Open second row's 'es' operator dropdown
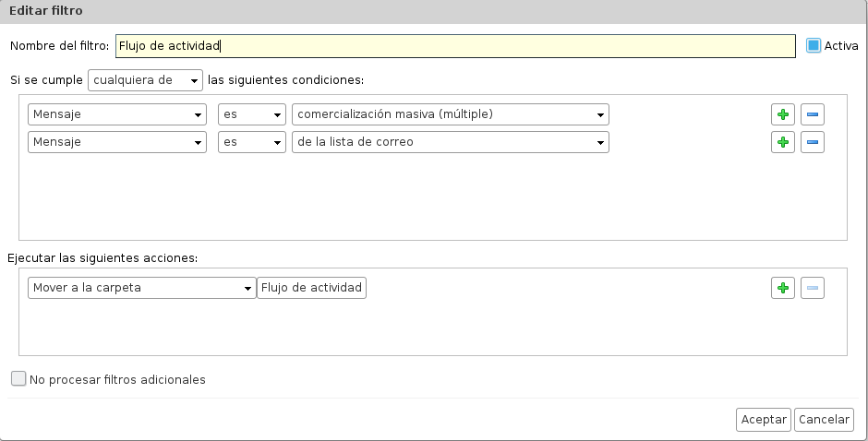The height and width of the screenshot is (441, 868). click(x=252, y=142)
